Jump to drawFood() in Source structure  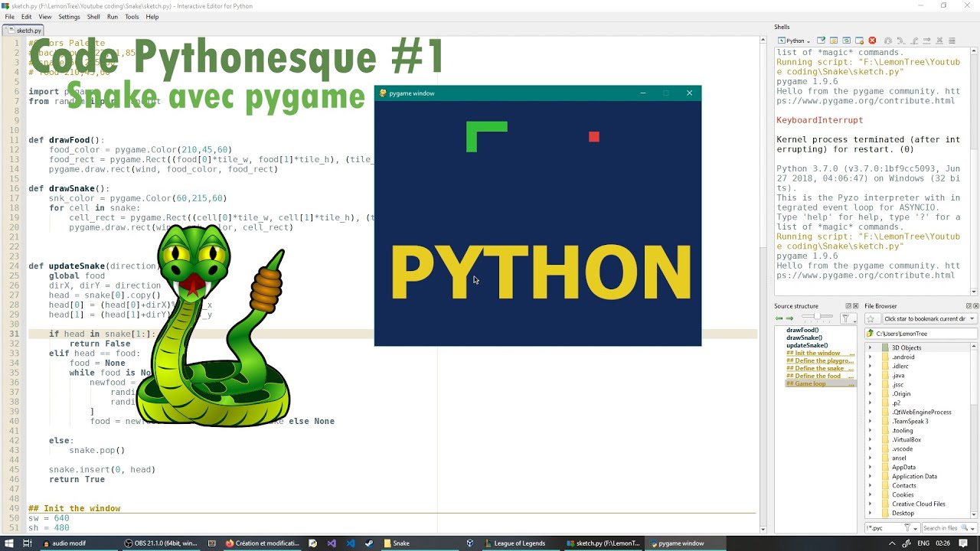click(x=802, y=330)
